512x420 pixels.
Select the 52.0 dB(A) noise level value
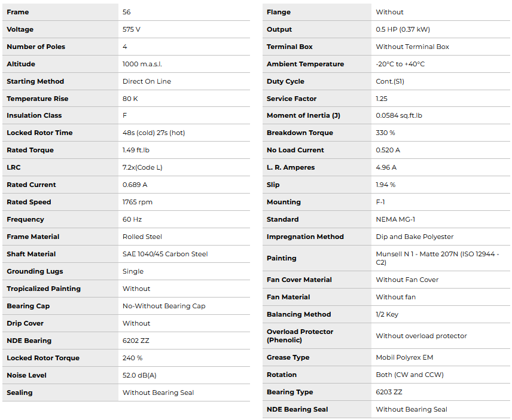pos(139,375)
